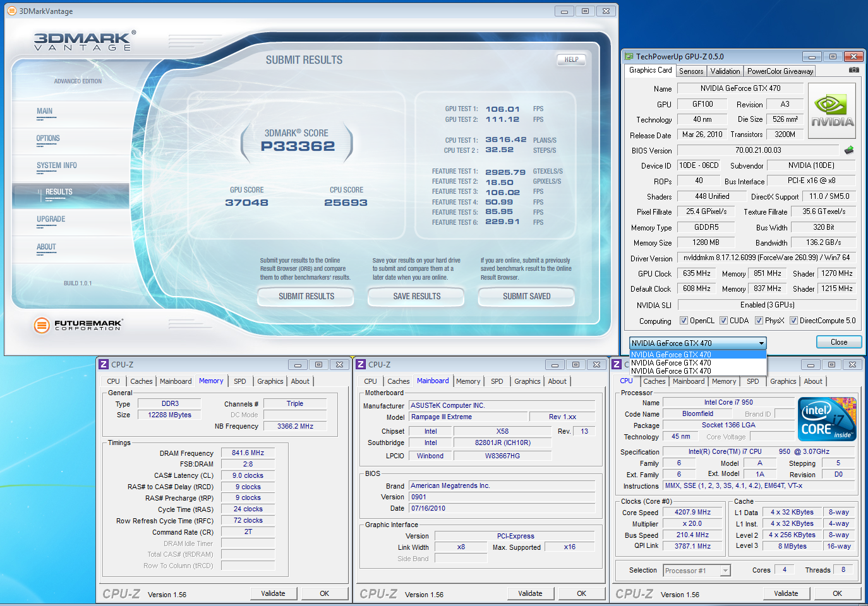Click the GPU Clock 635 MHz value

[696, 273]
